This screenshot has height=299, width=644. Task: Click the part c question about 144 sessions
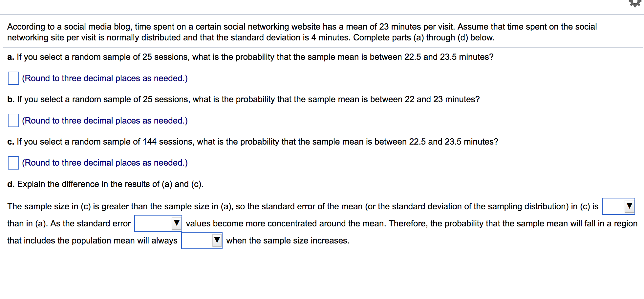point(257,142)
